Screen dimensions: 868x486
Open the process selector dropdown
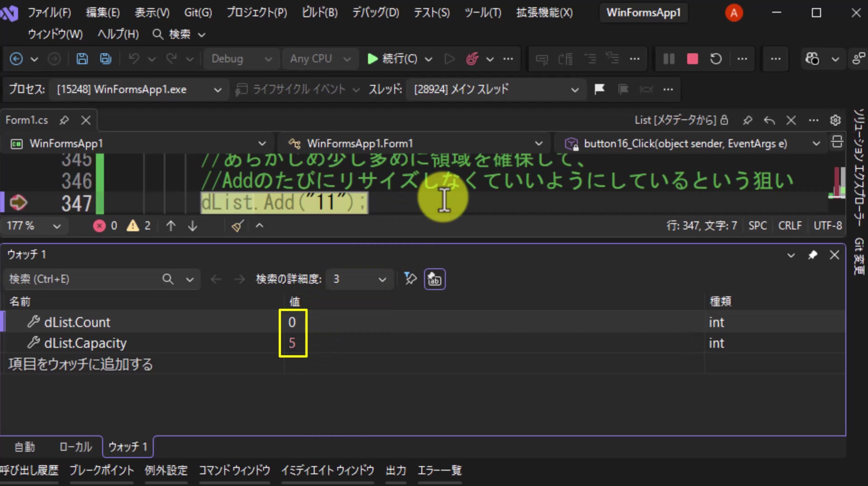tap(139, 89)
